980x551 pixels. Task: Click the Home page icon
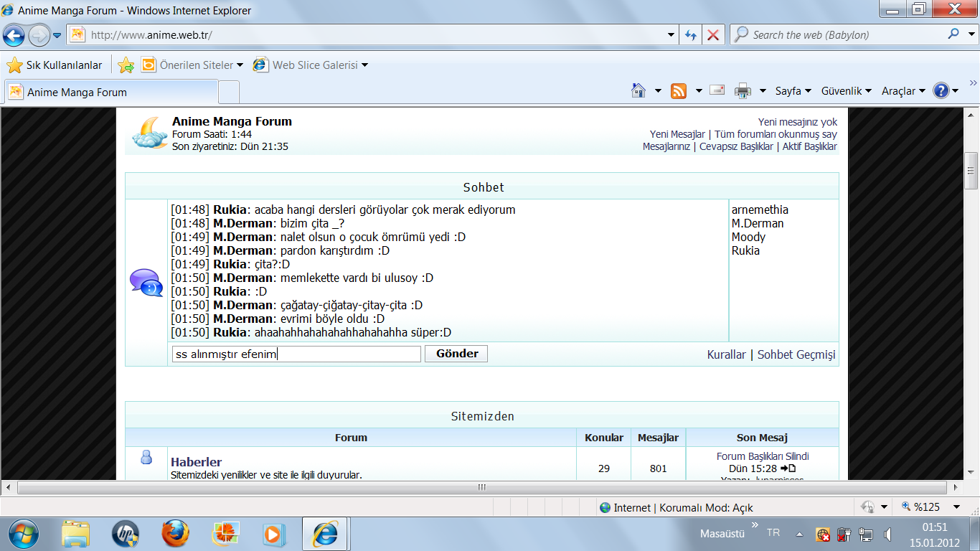638,90
